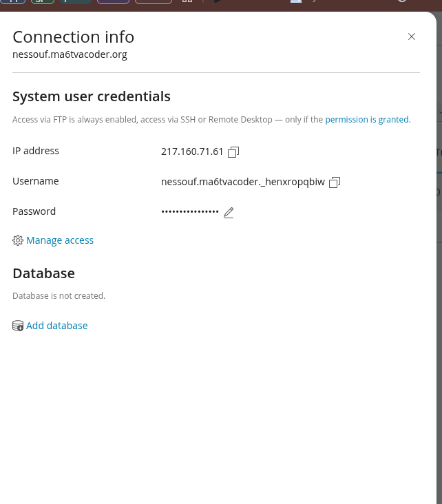Copy the IP address with its copy icon
This screenshot has width=442, height=504.
pos(233,152)
